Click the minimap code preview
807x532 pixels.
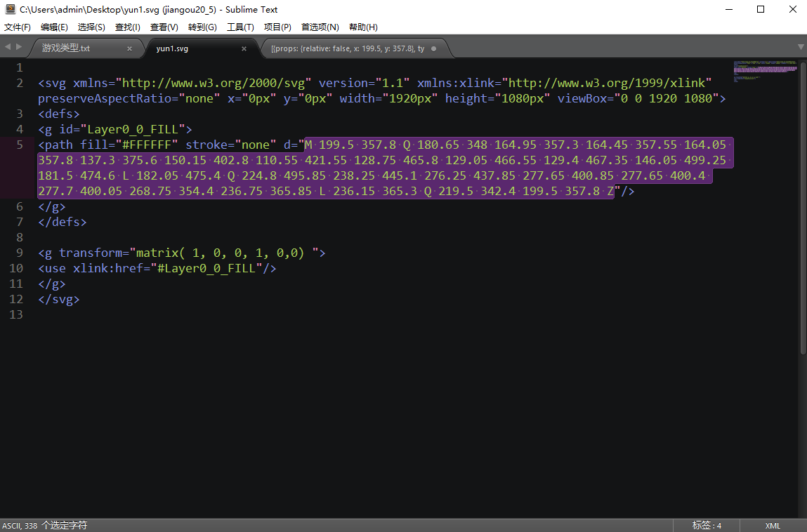(x=766, y=71)
